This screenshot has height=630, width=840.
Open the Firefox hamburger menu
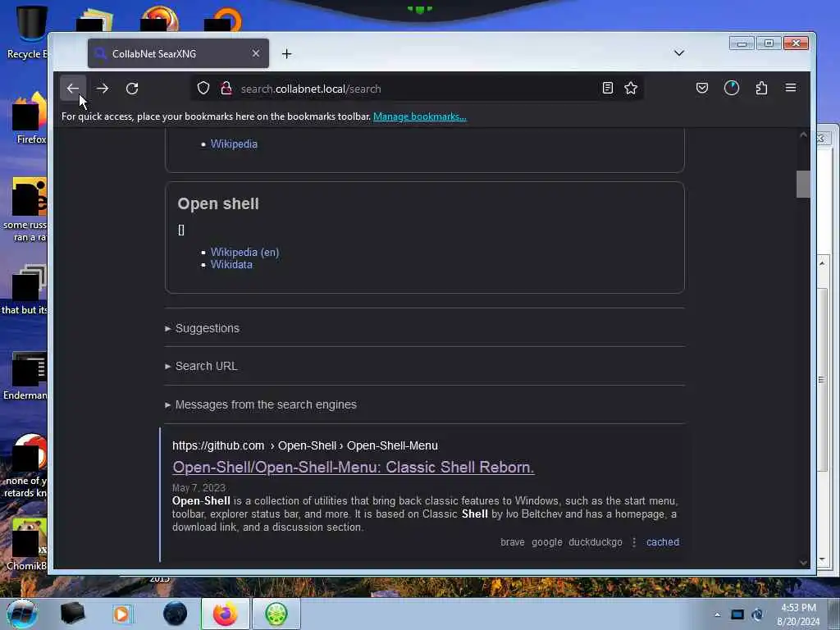(791, 88)
